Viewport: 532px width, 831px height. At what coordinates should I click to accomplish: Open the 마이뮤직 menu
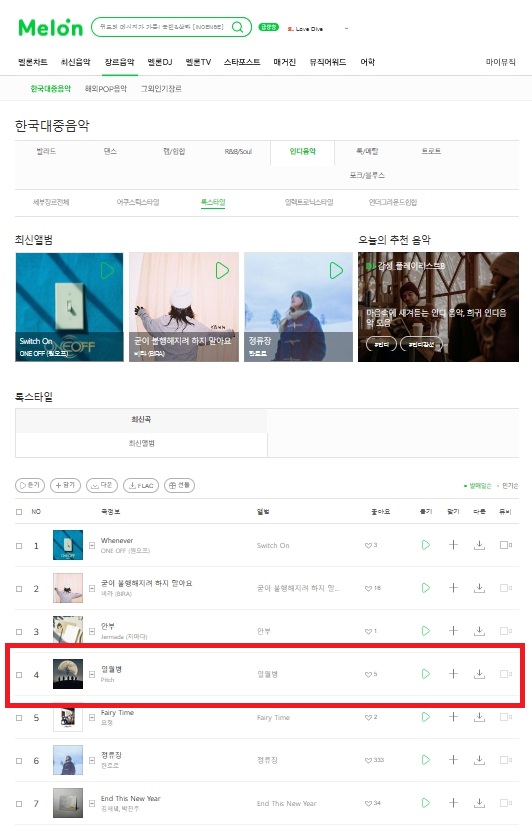501,62
